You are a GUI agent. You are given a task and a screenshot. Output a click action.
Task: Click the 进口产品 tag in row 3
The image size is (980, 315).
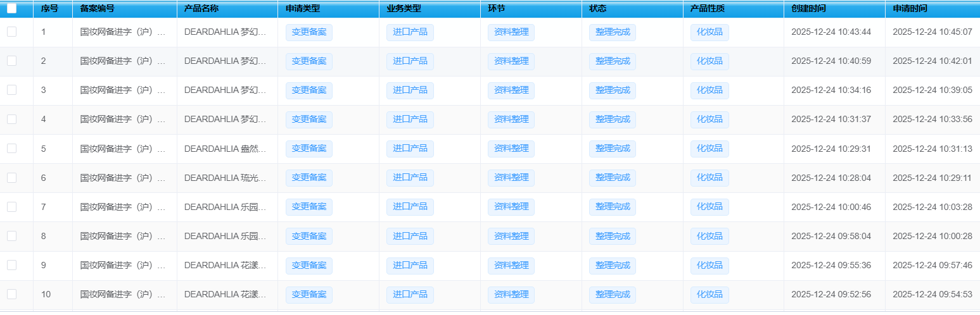410,90
